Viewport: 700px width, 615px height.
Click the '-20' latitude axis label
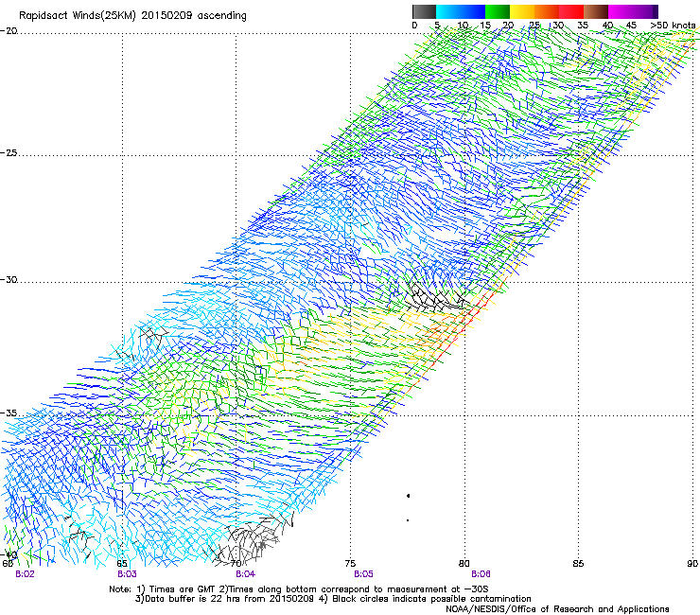[x=9, y=31]
